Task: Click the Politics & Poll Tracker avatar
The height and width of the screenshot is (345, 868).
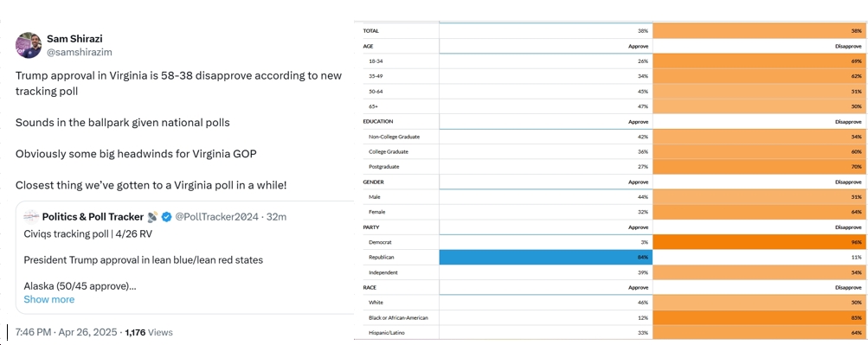Action: 31,217
